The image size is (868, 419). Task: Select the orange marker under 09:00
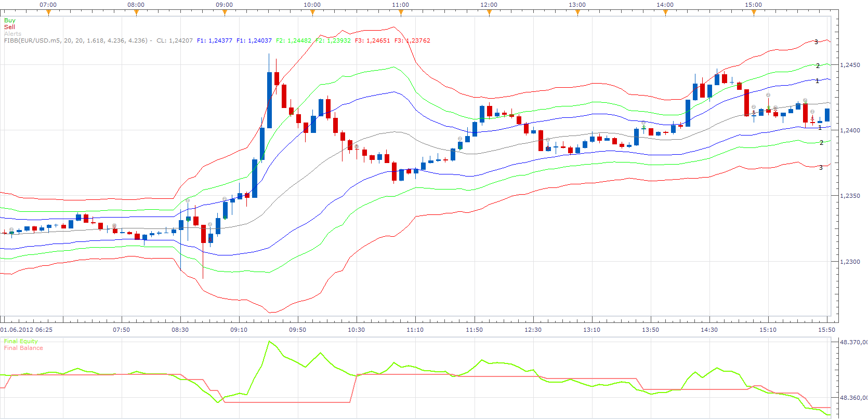pos(225,13)
